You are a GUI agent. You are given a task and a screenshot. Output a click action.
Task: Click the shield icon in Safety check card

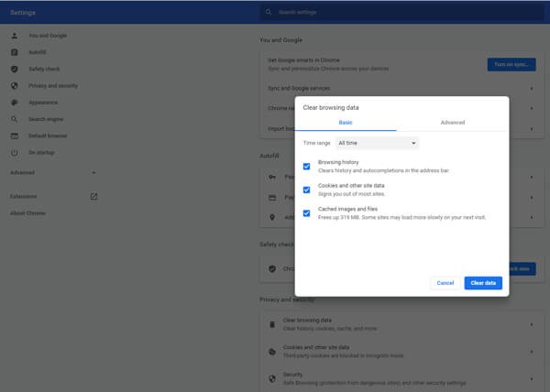[x=272, y=268]
